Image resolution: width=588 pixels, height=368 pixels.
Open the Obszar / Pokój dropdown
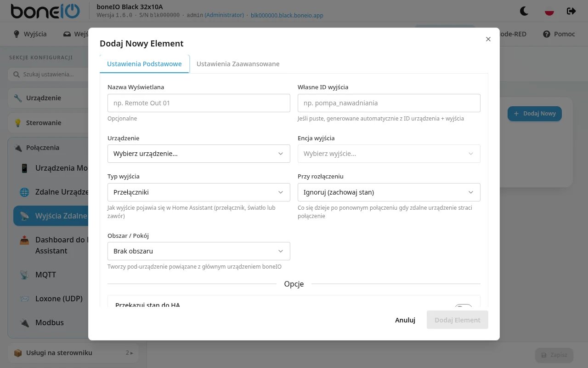point(199,251)
